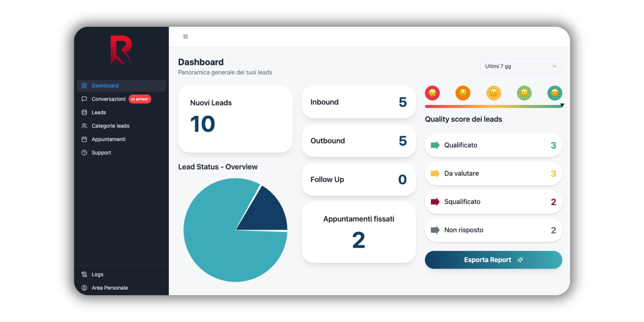The image size is (644, 322).
Task: Open Conversazioni in the sidebar
Action: [x=108, y=99]
